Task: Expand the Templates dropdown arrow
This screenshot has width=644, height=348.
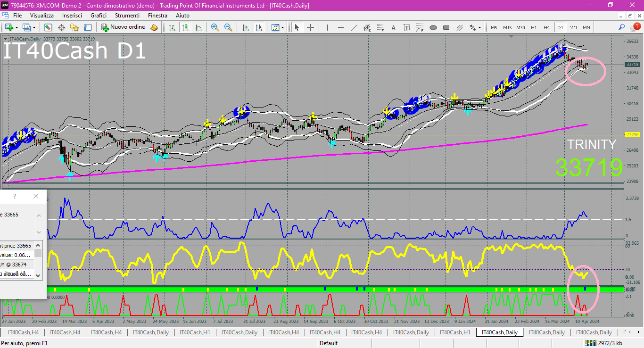Action: pos(282,27)
